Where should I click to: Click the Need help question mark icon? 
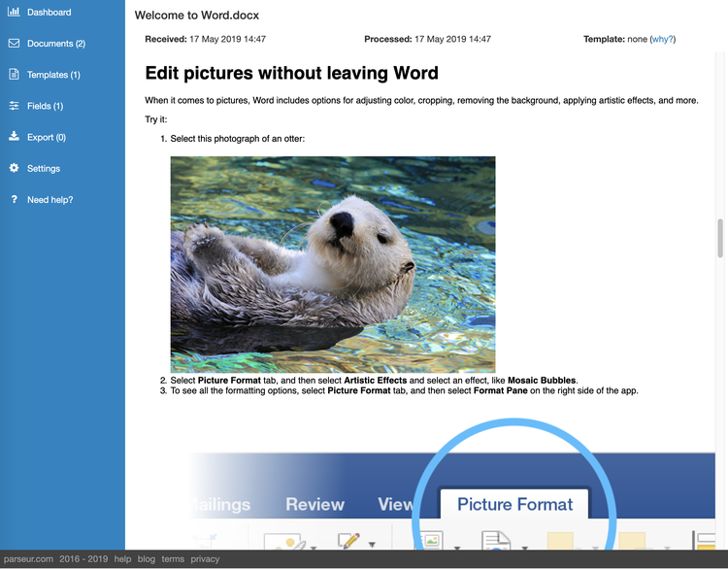[15, 199]
